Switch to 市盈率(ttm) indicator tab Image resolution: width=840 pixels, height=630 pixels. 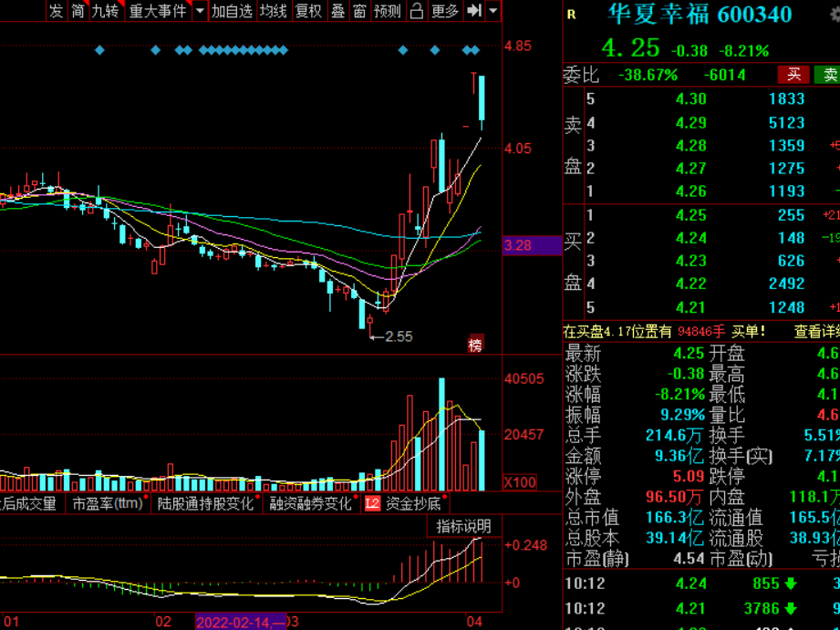(107, 503)
